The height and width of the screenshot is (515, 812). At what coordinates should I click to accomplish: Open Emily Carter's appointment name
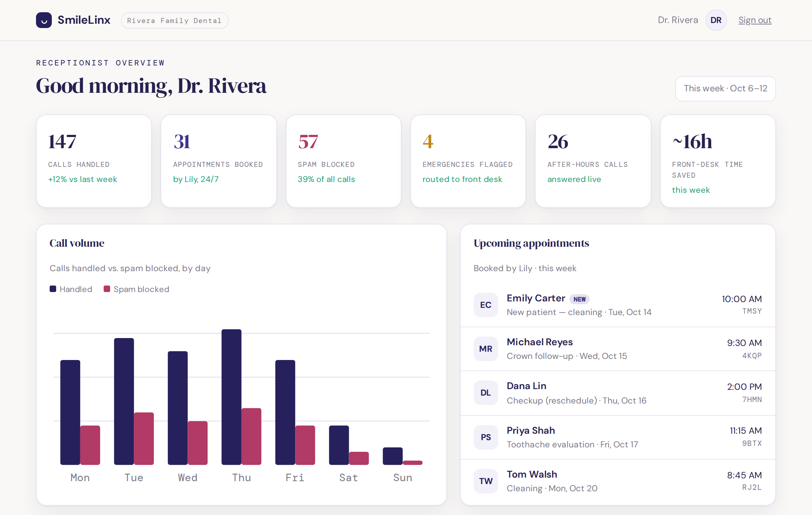pos(536,298)
